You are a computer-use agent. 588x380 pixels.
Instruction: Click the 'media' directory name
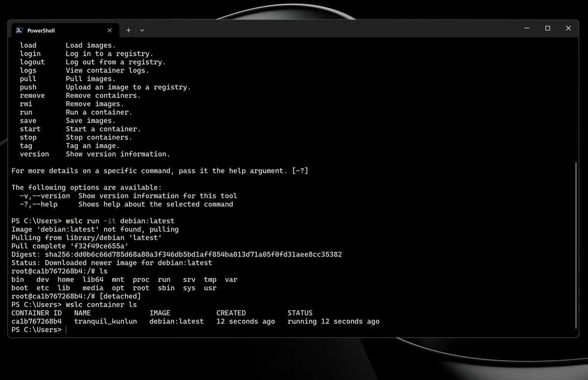click(x=93, y=288)
